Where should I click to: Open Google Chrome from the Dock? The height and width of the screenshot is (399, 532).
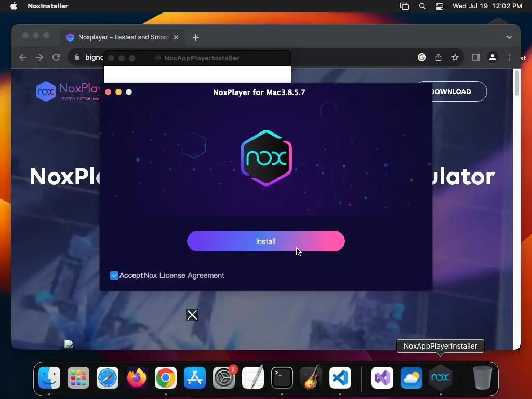(x=166, y=378)
